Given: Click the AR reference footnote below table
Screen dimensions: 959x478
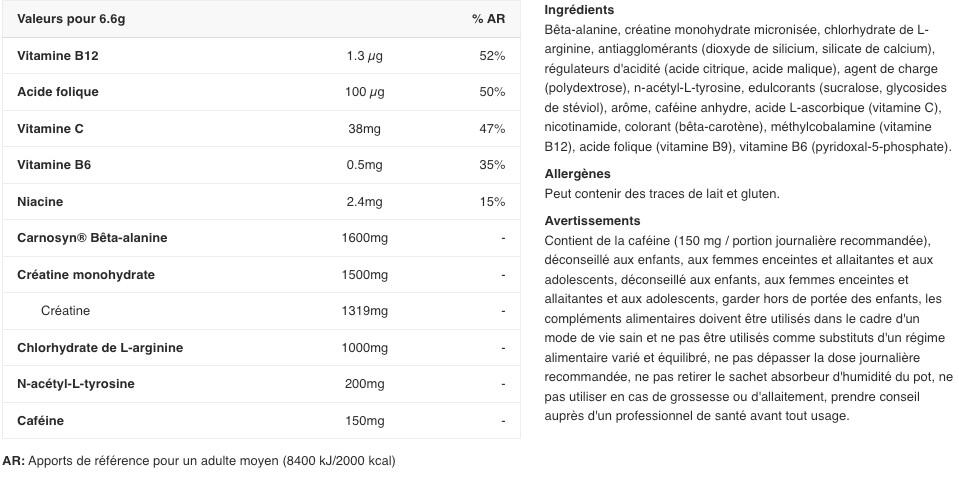Looking at the screenshot, I should coord(199,461).
